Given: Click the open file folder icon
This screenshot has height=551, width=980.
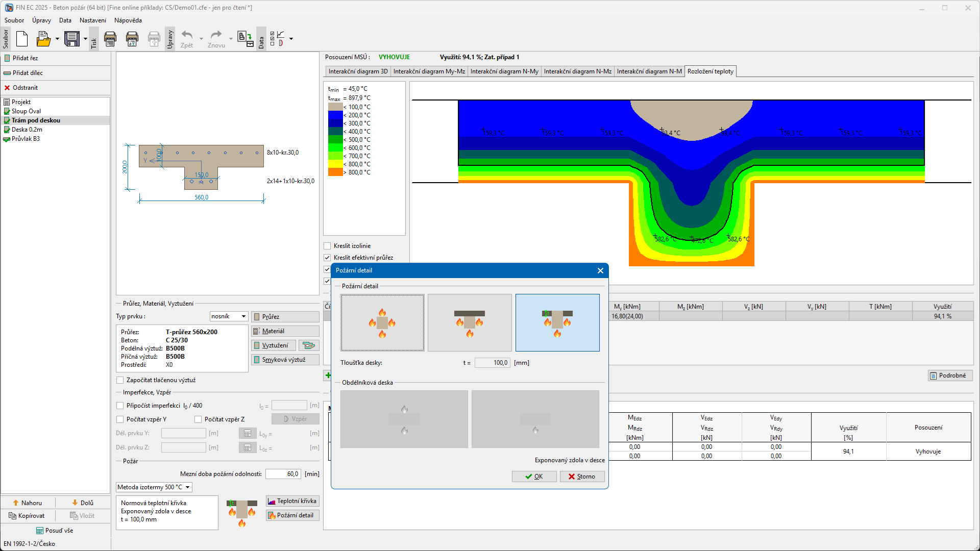Looking at the screenshot, I should click(x=43, y=39).
